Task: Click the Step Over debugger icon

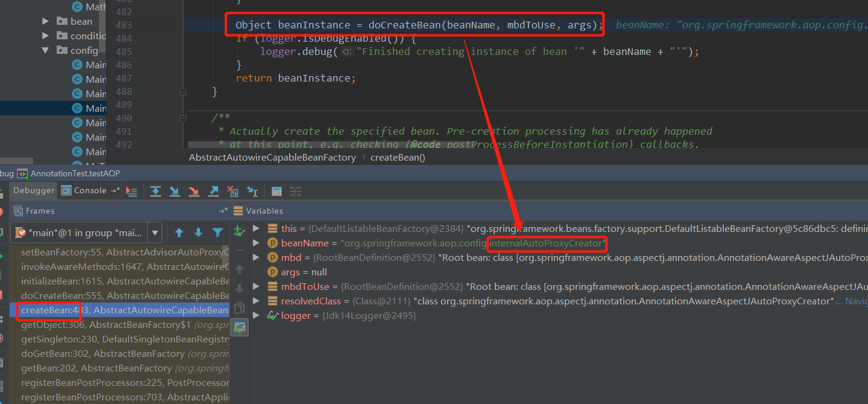Action: click(156, 191)
